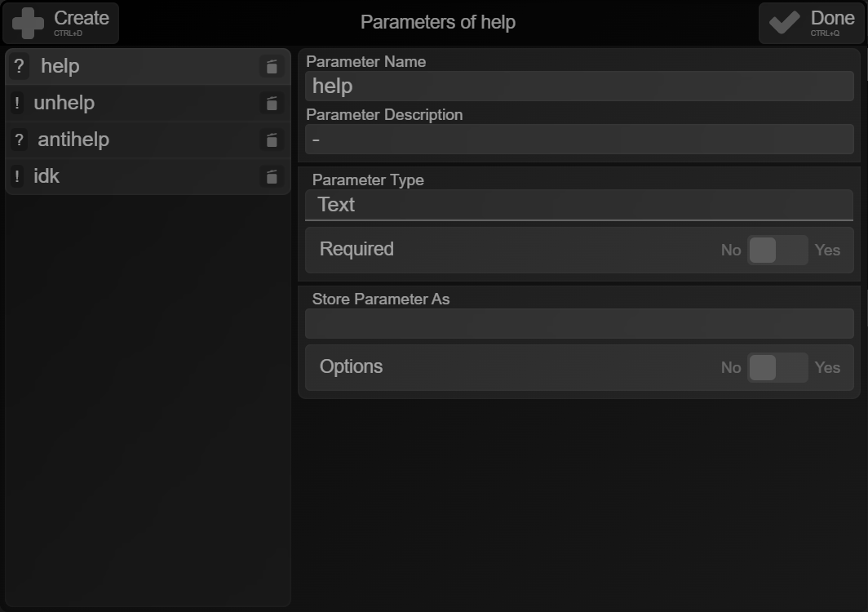
Task: Click the plus icon on Create
Action: click(x=28, y=24)
